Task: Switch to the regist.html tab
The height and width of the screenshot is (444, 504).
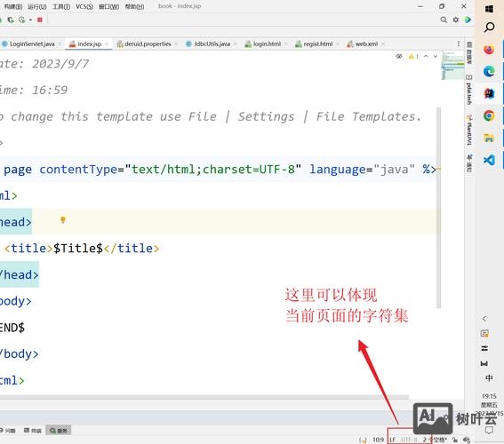Action: (318, 44)
